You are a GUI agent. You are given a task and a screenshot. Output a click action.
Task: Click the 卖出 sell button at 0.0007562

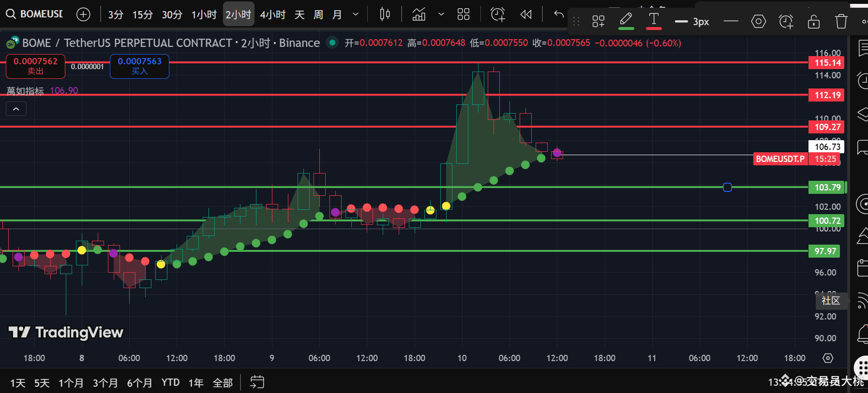coord(35,66)
